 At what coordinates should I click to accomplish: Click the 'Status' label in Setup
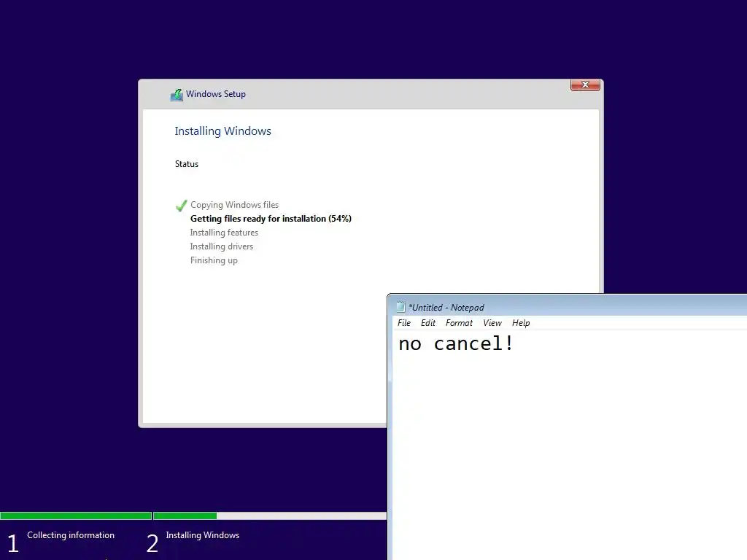[187, 164]
